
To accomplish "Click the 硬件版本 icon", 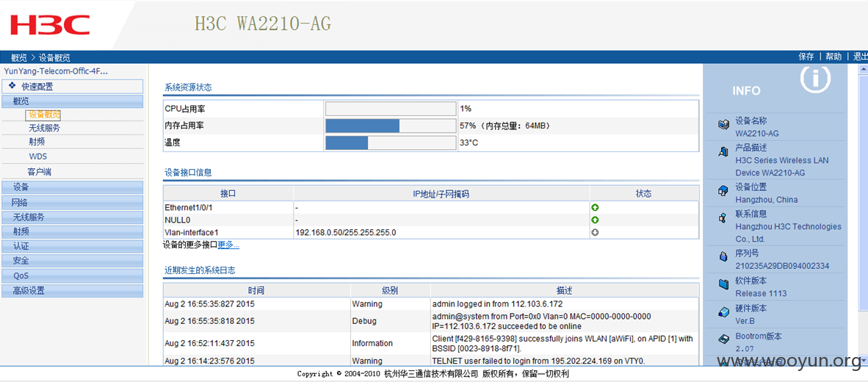I will pos(723,311).
